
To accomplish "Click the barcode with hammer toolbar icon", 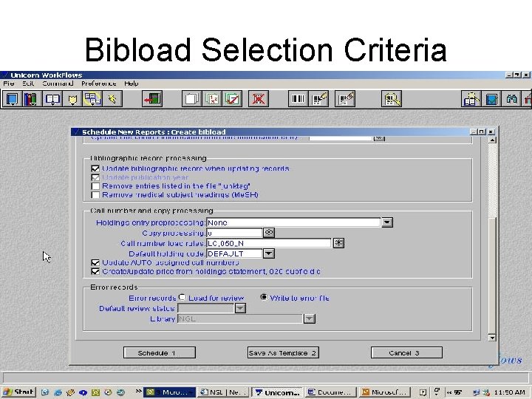I will point(345,99).
